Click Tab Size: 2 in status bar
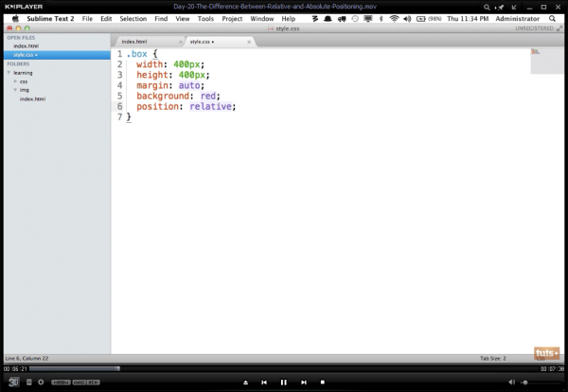The height and width of the screenshot is (392, 568). point(493,358)
